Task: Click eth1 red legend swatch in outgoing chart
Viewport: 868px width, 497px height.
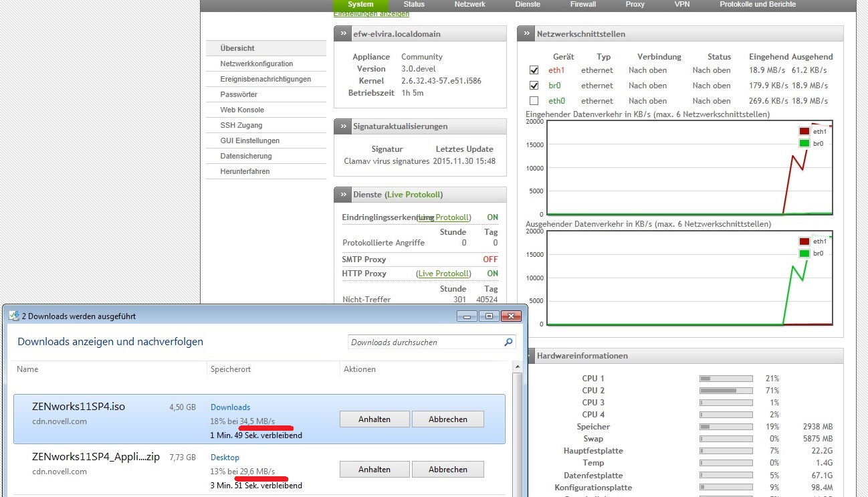Action: click(x=803, y=241)
